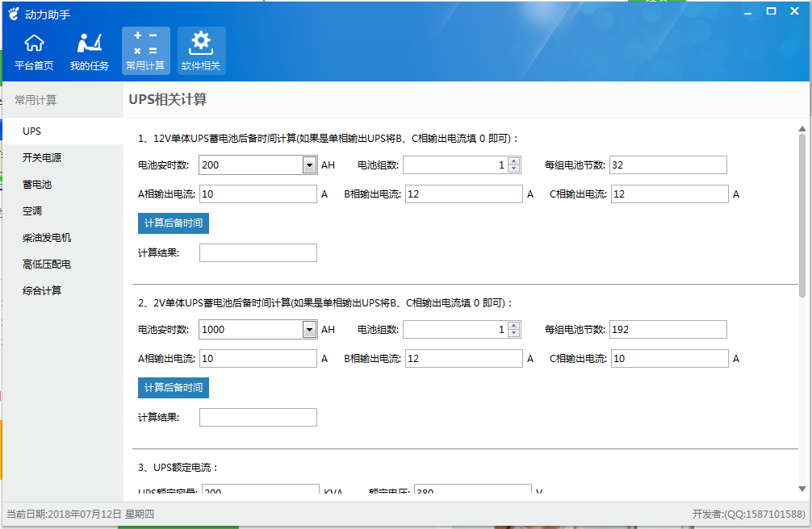Click 计算后备时间 button in 2V section
This screenshot has width=812, height=529.
pyautogui.click(x=173, y=388)
